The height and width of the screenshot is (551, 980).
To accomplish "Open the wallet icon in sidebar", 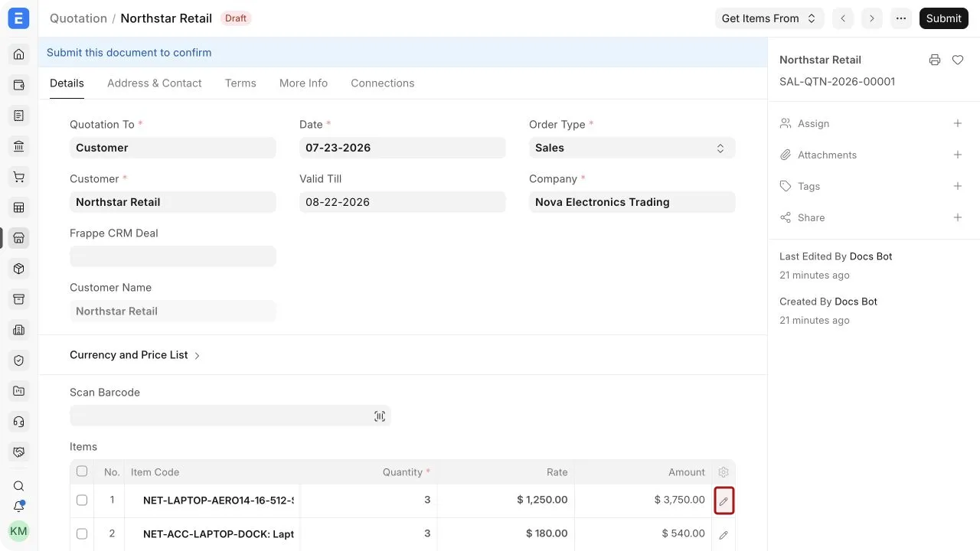I will [19, 85].
